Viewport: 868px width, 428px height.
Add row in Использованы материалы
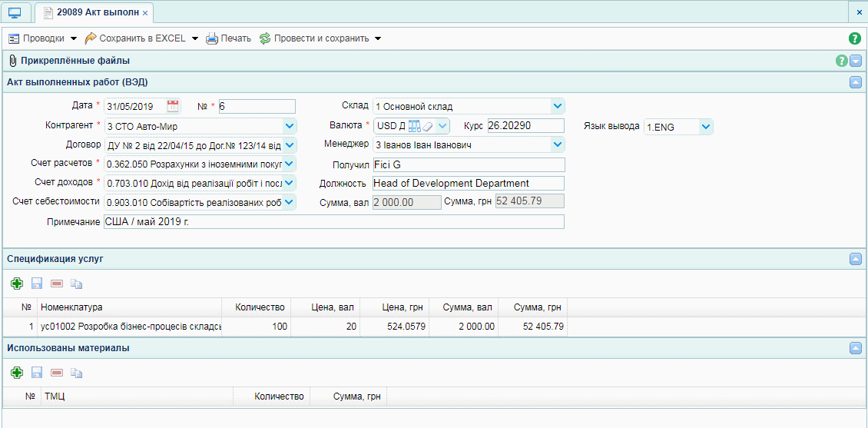[x=17, y=373]
